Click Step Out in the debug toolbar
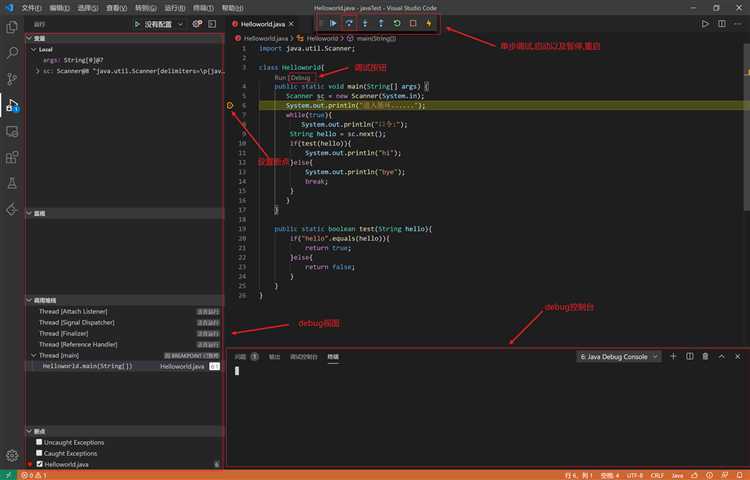Screen dimensions: 750x480 [x=381, y=23]
